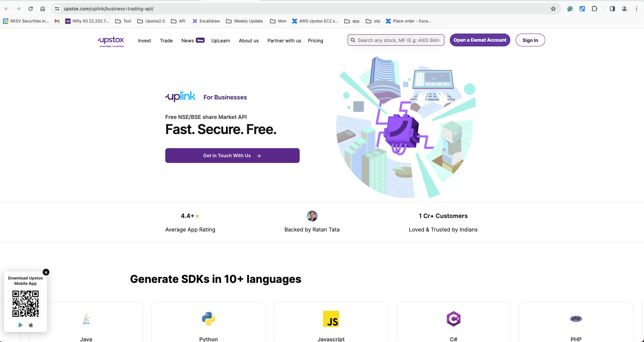This screenshot has width=644, height=342.
Task: Open the Pricing link
Action: click(315, 41)
